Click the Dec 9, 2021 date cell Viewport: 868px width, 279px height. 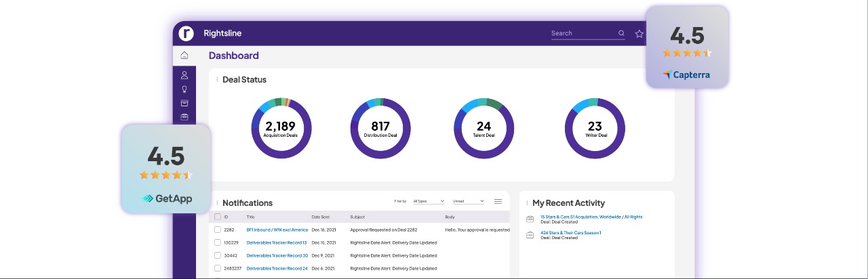323,255
